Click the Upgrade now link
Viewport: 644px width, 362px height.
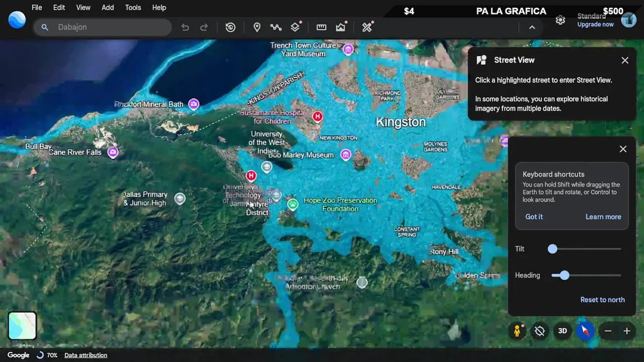coord(595,25)
